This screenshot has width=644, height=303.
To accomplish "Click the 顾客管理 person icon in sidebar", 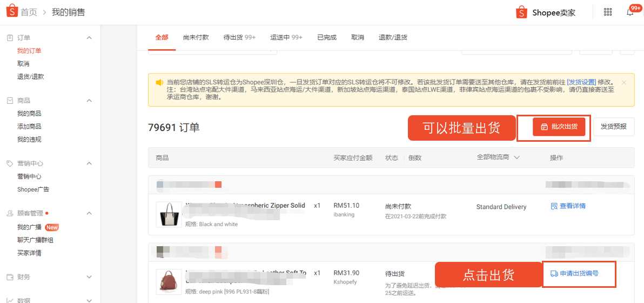I will pyautogui.click(x=10, y=213).
